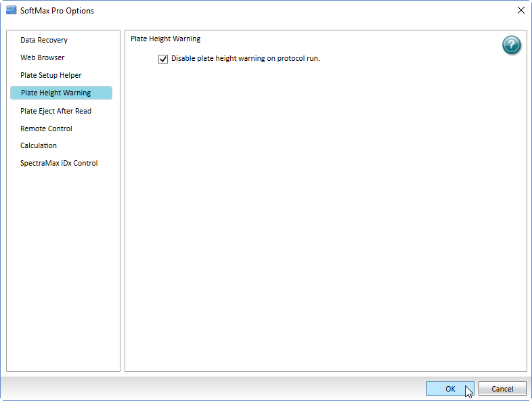Switch to Remote Control options
The image size is (532, 401).
coord(46,128)
